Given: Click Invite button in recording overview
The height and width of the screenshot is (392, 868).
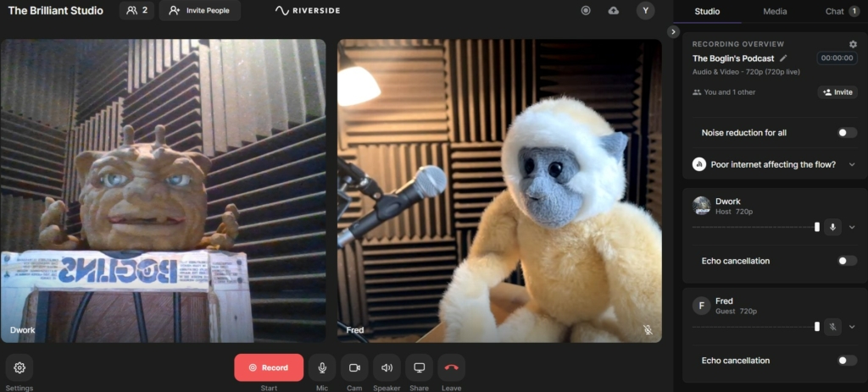Looking at the screenshot, I should [837, 92].
